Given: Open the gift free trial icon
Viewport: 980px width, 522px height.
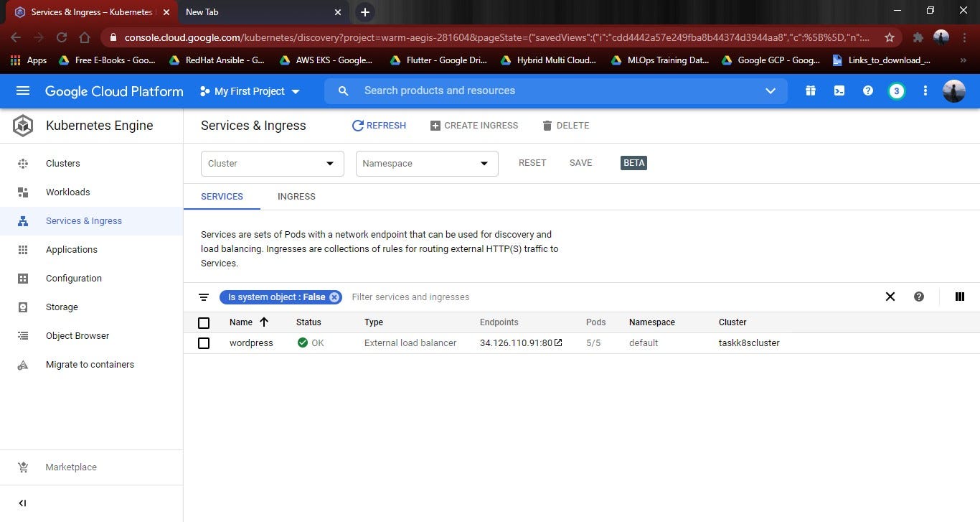Looking at the screenshot, I should [811, 91].
